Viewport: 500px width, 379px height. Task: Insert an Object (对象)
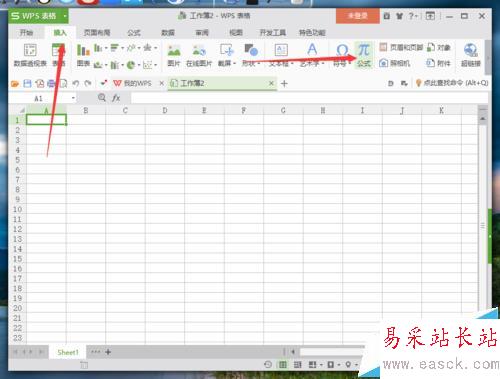click(x=439, y=48)
